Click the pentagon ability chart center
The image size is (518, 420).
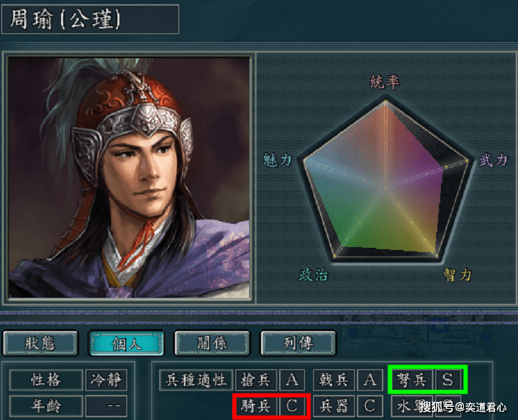click(x=385, y=188)
